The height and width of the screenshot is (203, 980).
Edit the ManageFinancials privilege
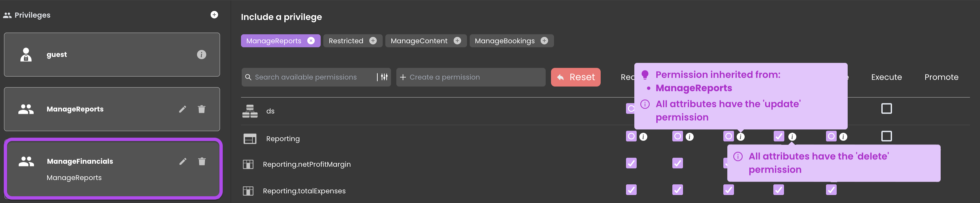click(183, 161)
